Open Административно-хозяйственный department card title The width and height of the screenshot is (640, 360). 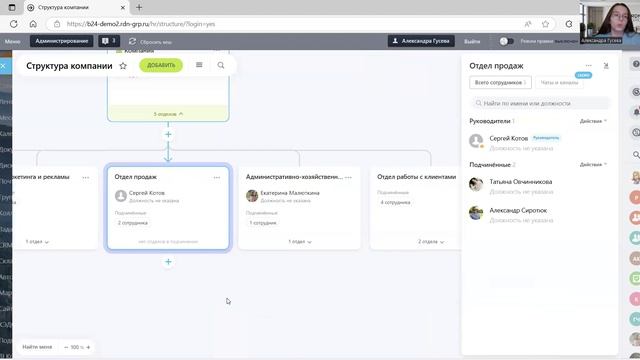pos(294,177)
